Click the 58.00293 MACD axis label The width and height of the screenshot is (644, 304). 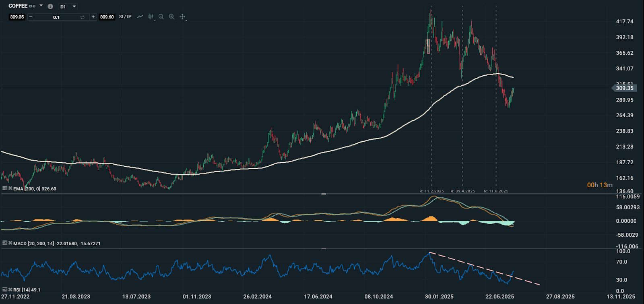(628, 208)
